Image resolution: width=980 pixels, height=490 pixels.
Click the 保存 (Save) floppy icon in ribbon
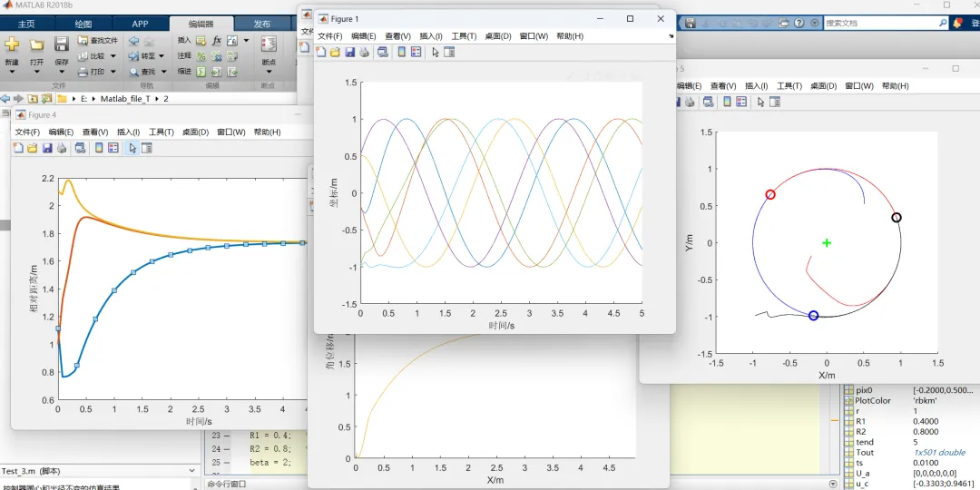[62, 44]
